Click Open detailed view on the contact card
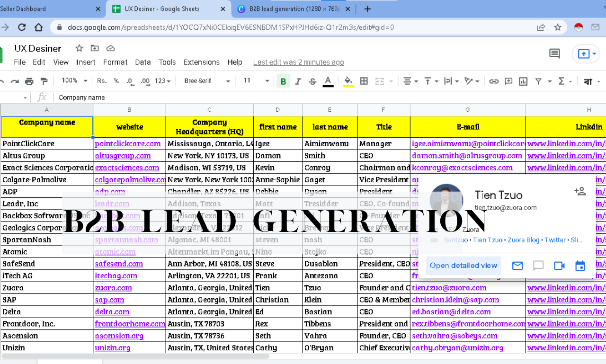 463,266
